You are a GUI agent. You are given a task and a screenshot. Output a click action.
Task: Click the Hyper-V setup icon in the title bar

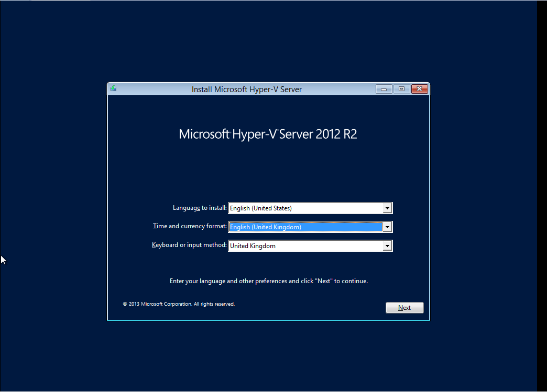tap(113, 88)
